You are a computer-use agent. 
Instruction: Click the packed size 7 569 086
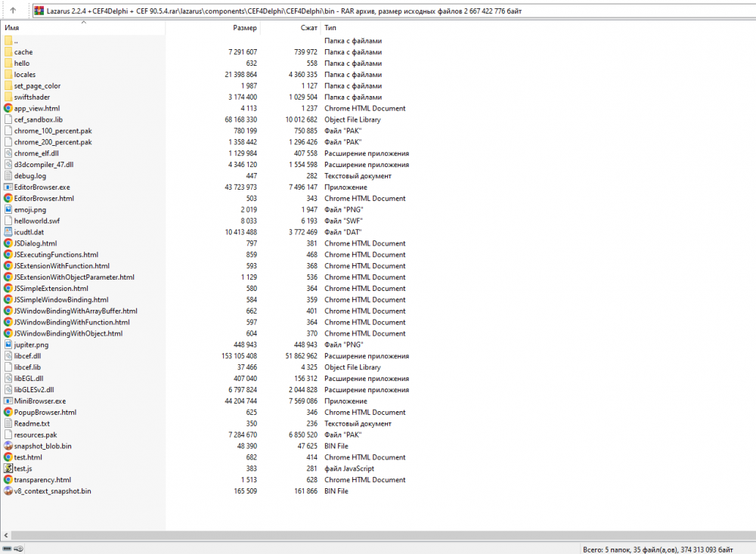pos(303,401)
